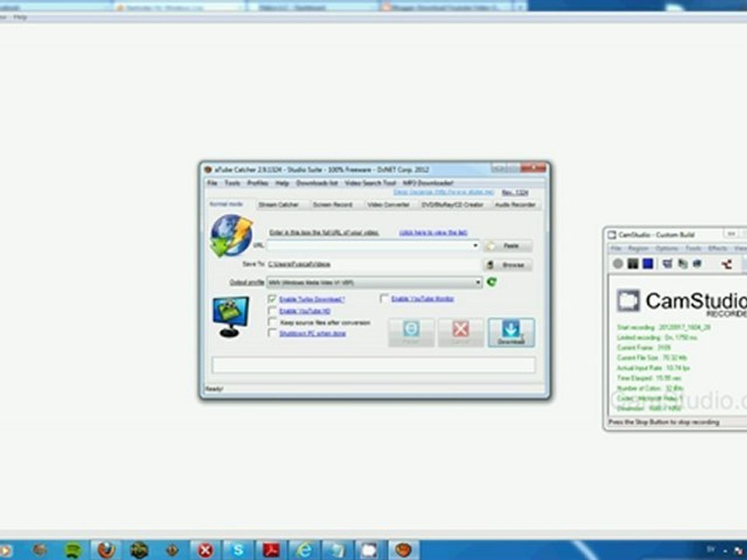The height and width of the screenshot is (560, 747).
Task: Click the Save To path field
Action: pyautogui.click(x=373, y=264)
